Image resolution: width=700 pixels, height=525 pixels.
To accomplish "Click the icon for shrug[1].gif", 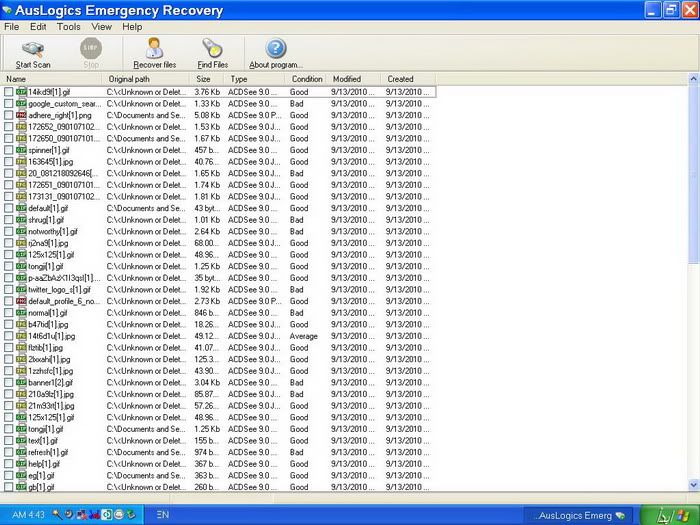I will pos(21,220).
